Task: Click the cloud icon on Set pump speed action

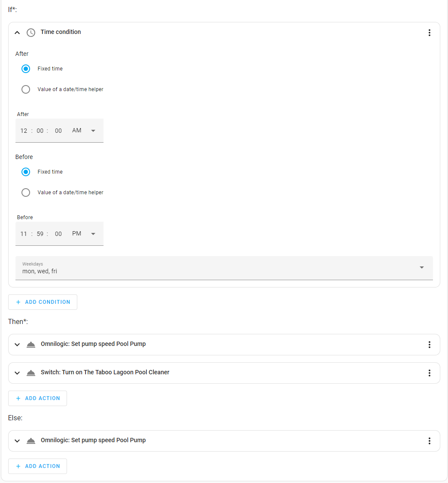Action: 30,344
